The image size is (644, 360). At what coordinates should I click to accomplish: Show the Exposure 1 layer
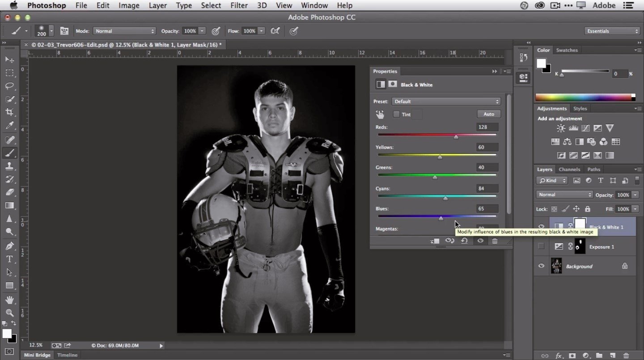541,246
